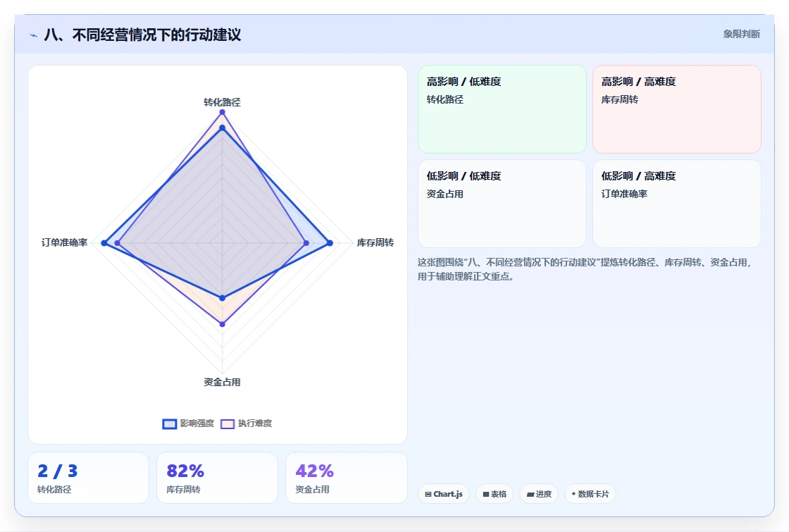789x532 pixels.
Task: Click the 2 / 3 转化路径 stat card
Action: (x=89, y=478)
